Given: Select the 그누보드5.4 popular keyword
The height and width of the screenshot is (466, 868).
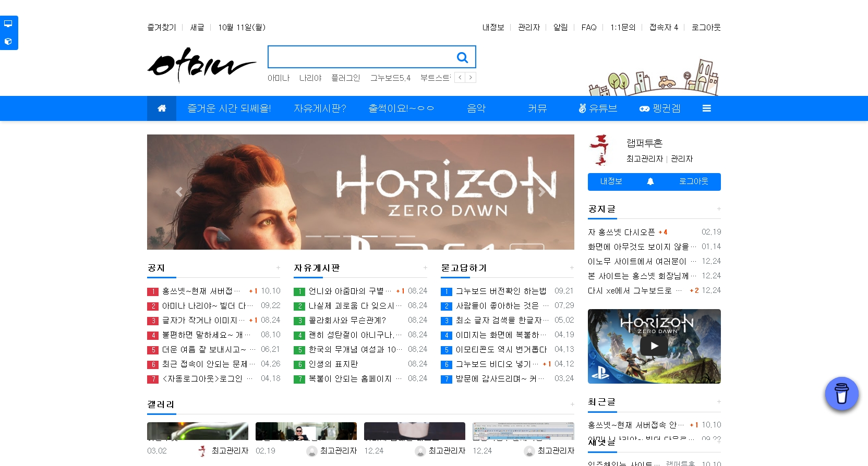Looking at the screenshot, I should click(x=390, y=78).
